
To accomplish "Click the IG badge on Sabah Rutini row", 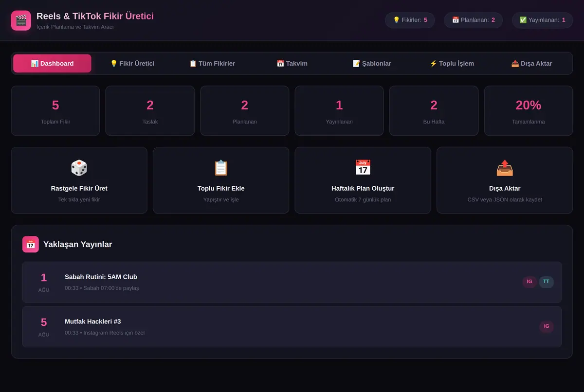I will click(529, 282).
